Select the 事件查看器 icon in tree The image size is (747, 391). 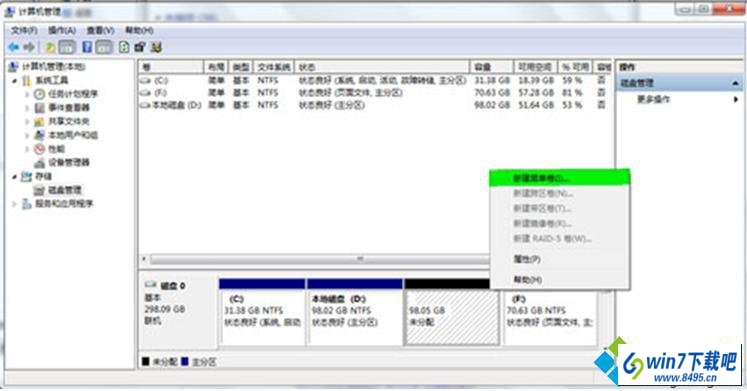40,108
